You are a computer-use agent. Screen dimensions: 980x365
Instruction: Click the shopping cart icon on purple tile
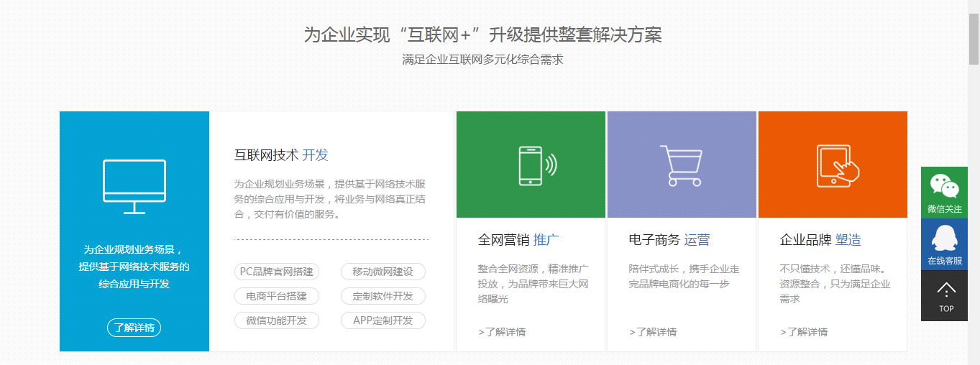point(681,165)
